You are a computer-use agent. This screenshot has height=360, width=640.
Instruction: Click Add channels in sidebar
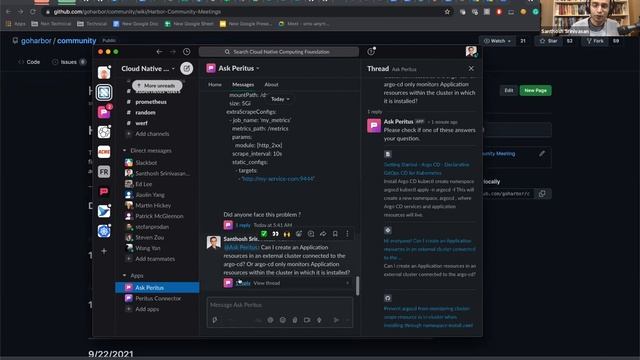[x=152, y=133]
